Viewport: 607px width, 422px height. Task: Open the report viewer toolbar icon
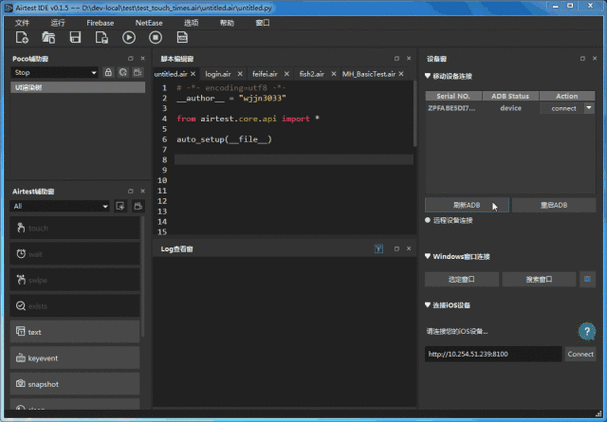tap(182, 38)
